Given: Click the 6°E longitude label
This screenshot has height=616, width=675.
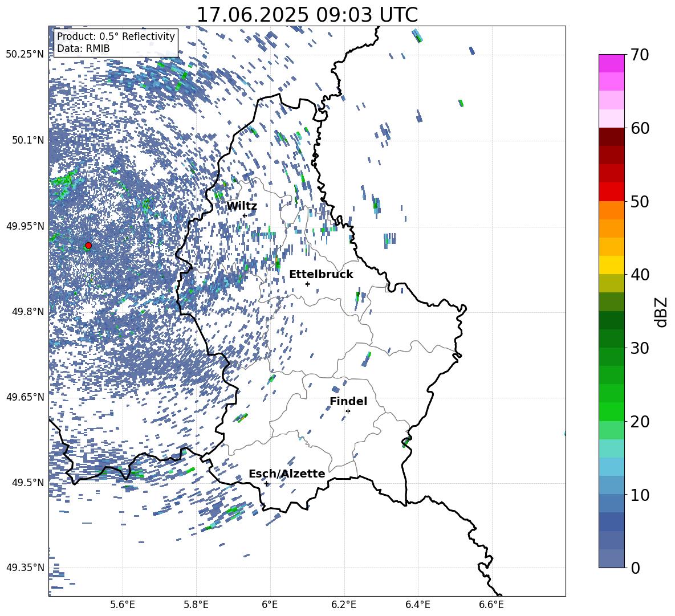Looking at the screenshot, I should coord(270,605).
